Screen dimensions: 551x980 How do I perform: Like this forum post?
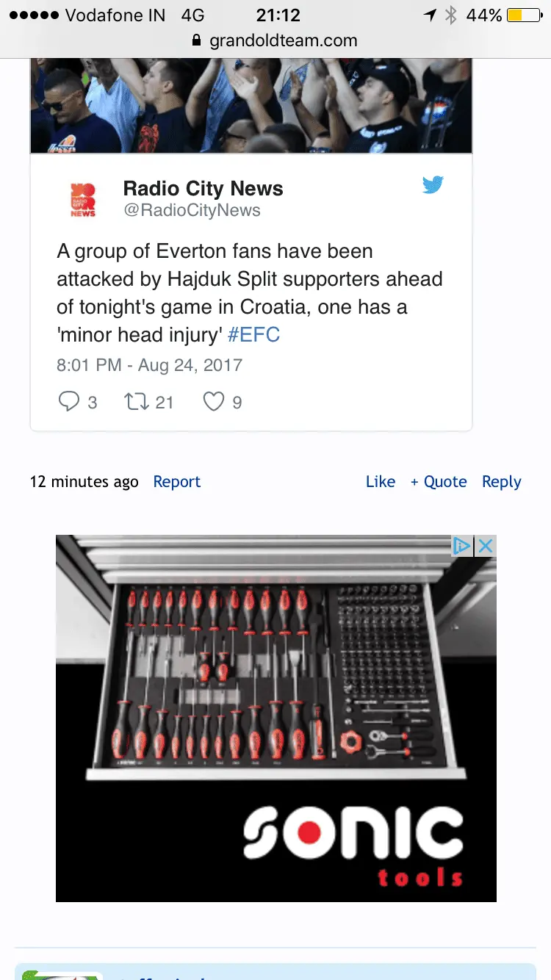(x=381, y=482)
